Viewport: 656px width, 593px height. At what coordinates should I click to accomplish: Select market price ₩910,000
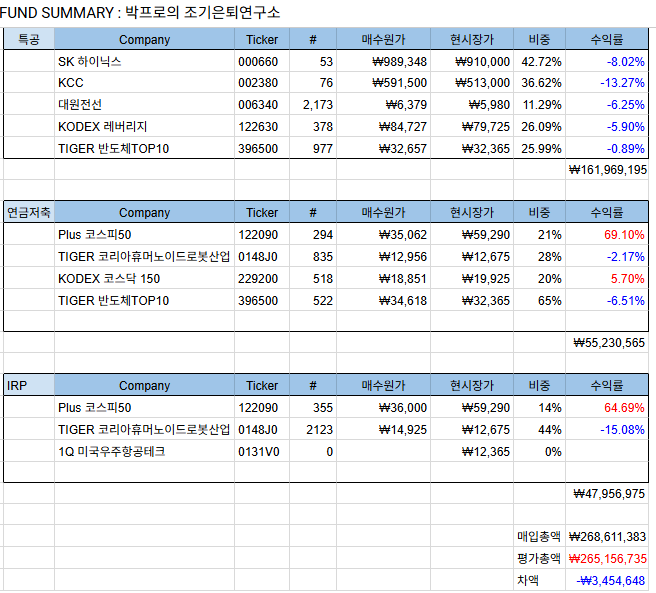pyautogui.click(x=472, y=62)
